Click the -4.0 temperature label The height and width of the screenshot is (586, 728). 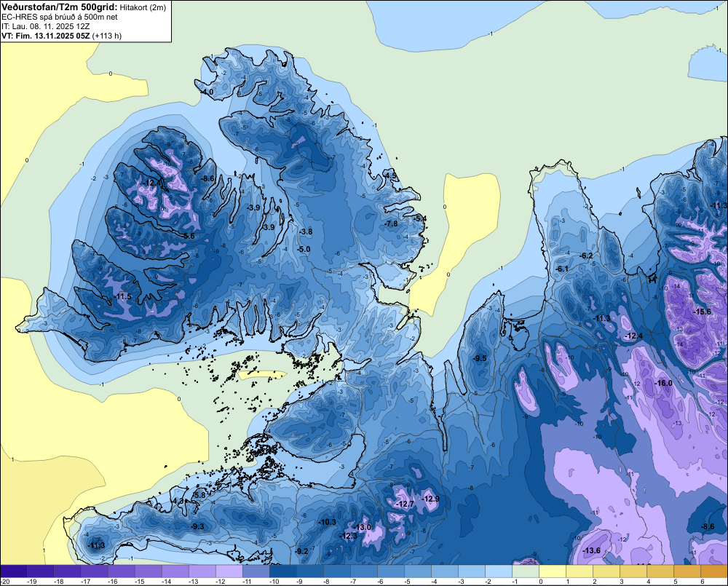tap(207, 92)
